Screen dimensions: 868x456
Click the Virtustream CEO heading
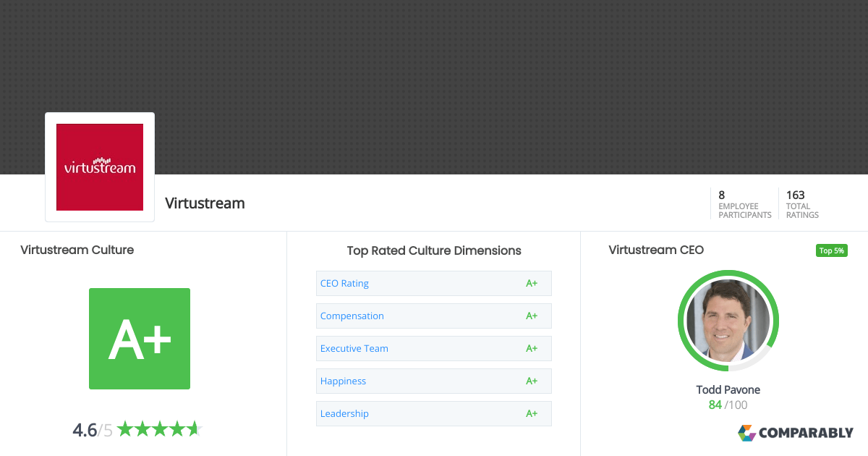[656, 250]
